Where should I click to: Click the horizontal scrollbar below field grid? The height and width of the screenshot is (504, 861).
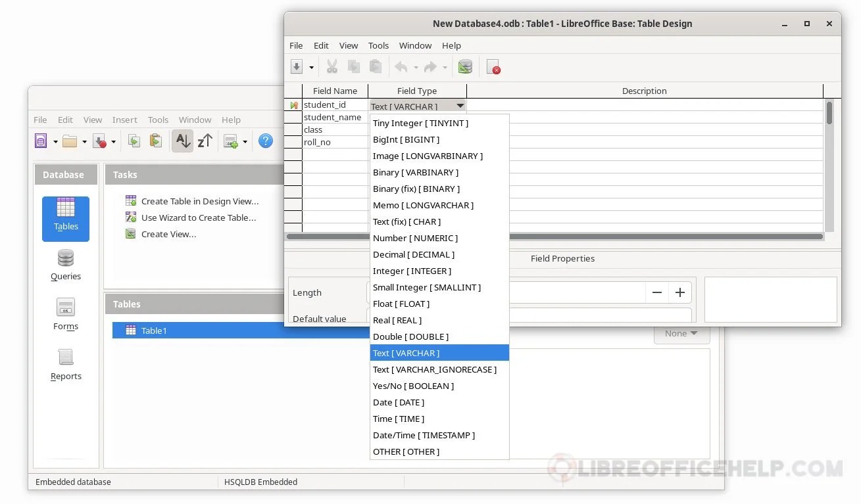[x=555, y=237]
